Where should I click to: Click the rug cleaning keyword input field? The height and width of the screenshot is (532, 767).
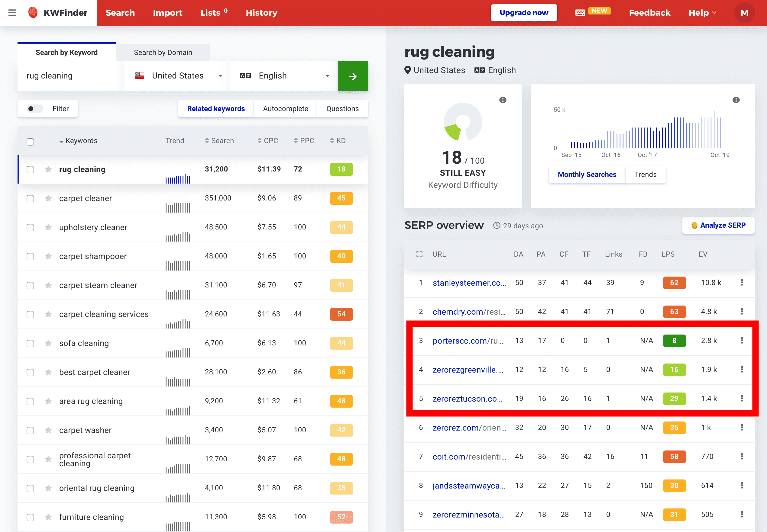tap(68, 76)
